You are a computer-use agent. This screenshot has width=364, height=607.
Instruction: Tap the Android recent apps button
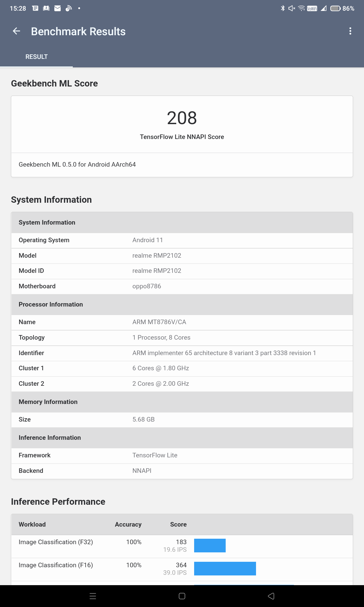point(93,596)
